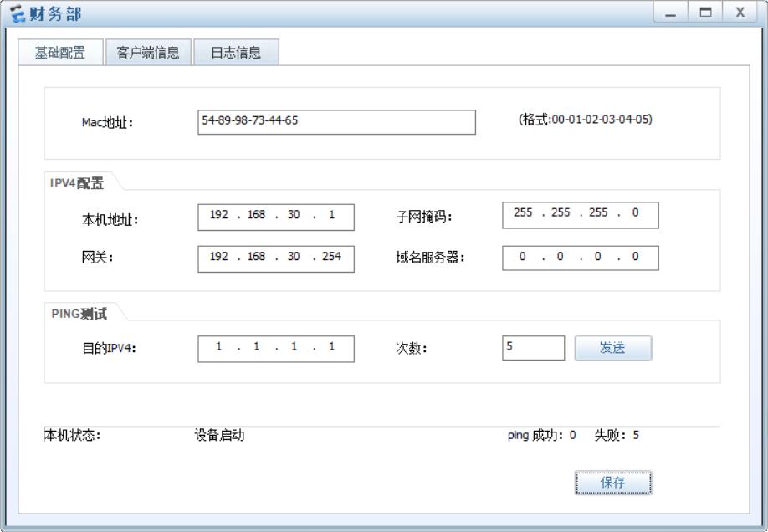Click the 网关 IP input field

click(x=276, y=258)
